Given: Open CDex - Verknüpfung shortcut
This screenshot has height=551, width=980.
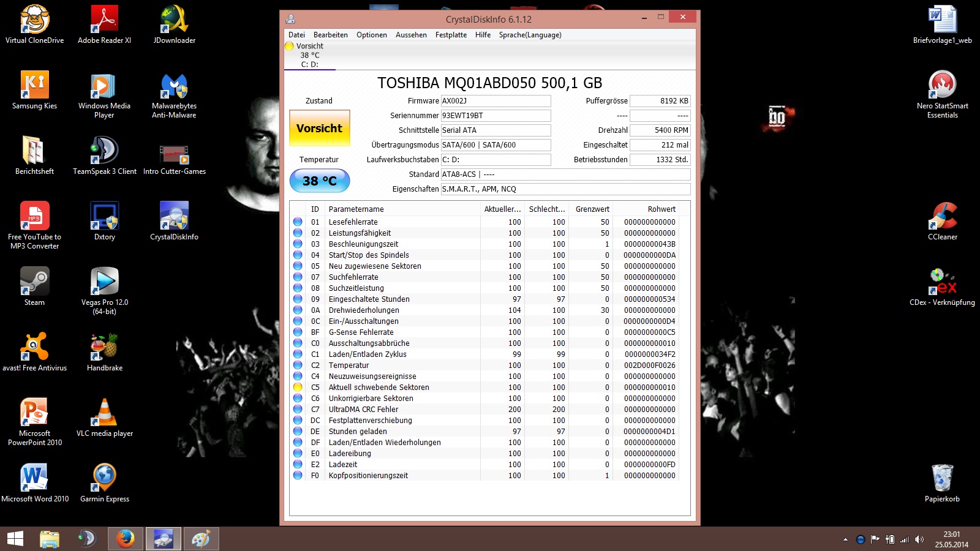Looking at the screenshot, I should tap(943, 287).
